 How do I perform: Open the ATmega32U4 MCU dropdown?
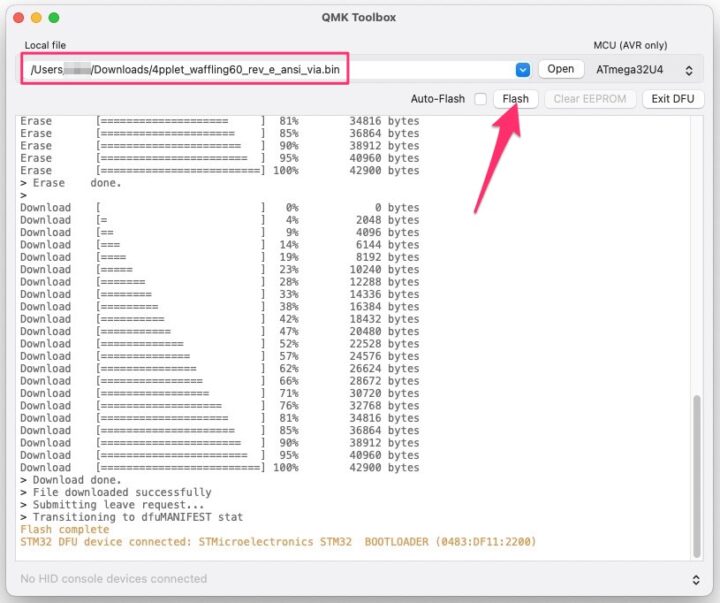[644, 70]
